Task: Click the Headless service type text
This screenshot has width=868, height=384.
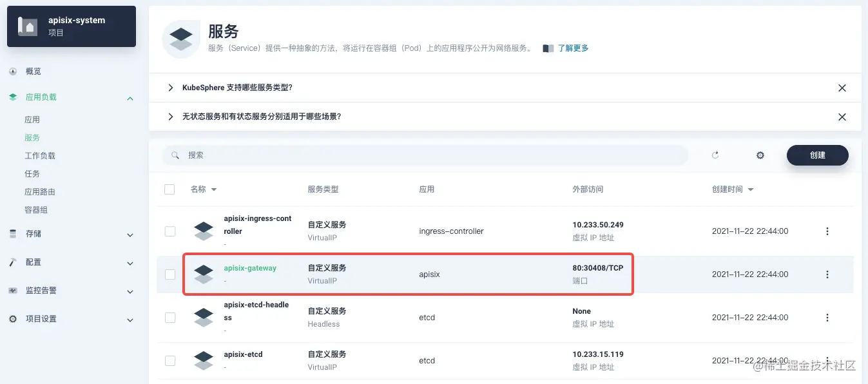Action: click(x=323, y=324)
